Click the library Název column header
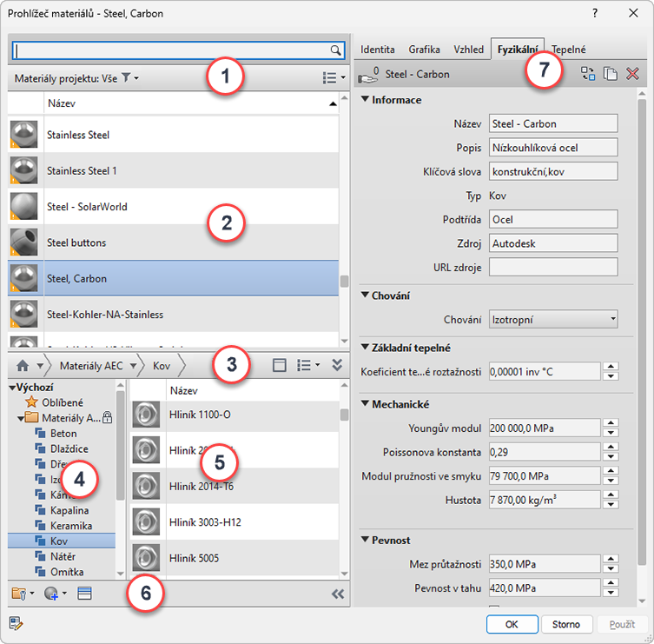Screen dimensions: 654x644 tap(253, 390)
